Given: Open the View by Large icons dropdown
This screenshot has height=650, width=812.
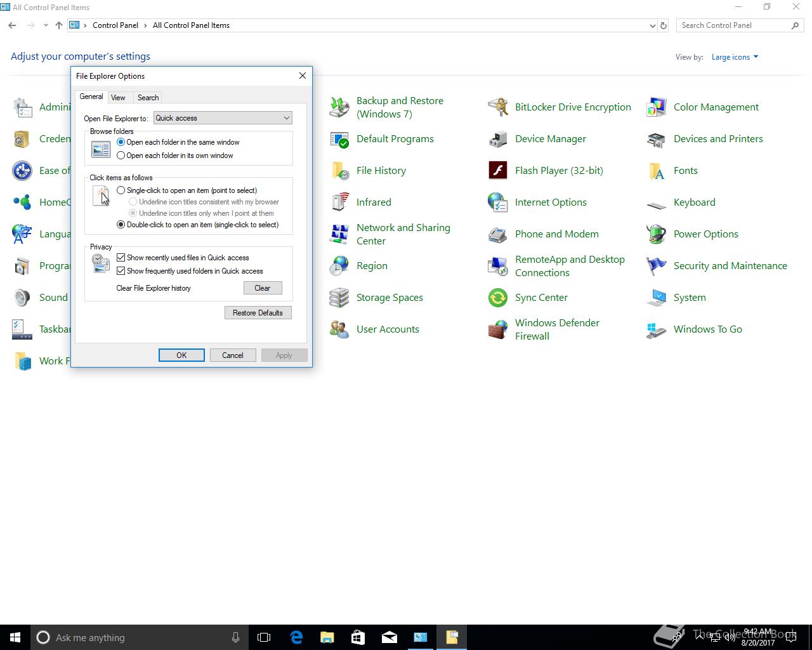Looking at the screenshot, I should point(735,57).
